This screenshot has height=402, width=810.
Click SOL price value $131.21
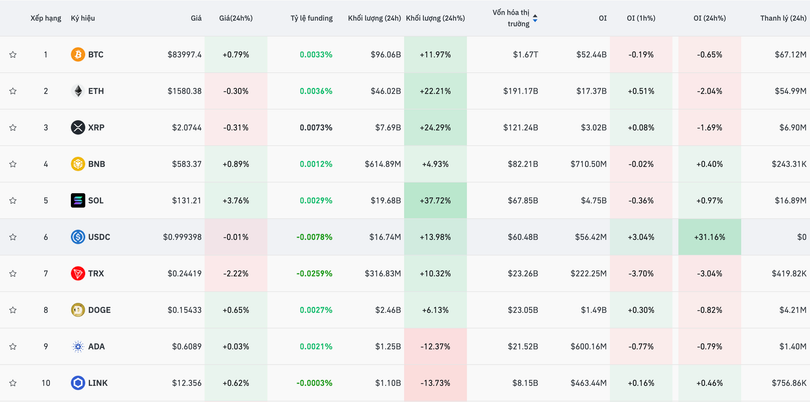tap(184, 201)
